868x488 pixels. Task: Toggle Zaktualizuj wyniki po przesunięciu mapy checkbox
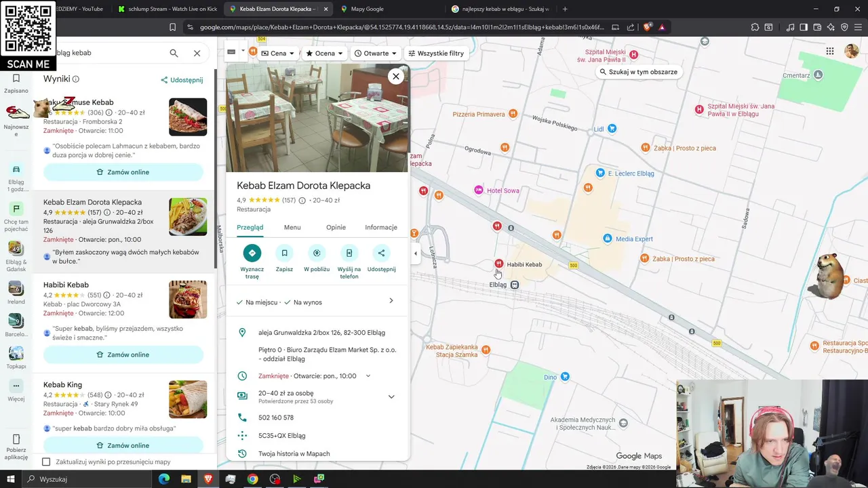coord(46,462)
